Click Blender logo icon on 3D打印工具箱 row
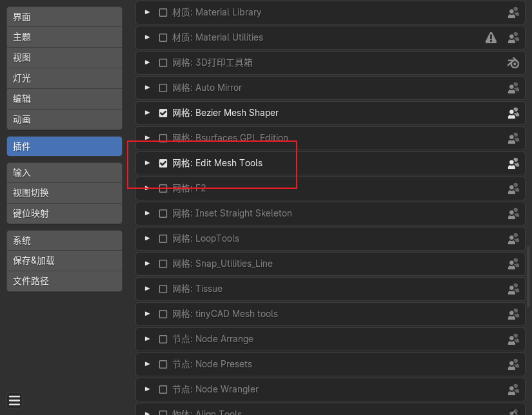Image resolution: width=532 pixels, height=415 pixels. coord(513,63)
